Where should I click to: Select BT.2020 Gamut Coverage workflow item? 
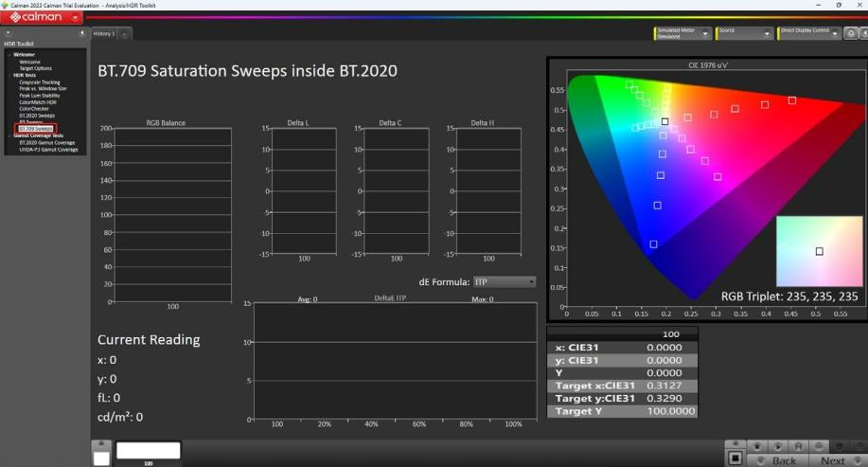[x=47, y=142]
